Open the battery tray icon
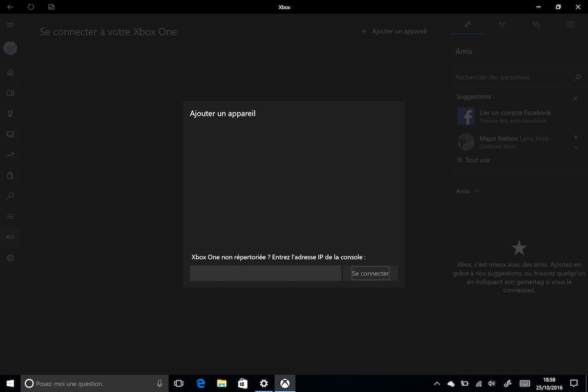Screen dimensions: 588x392 (465, 383)
